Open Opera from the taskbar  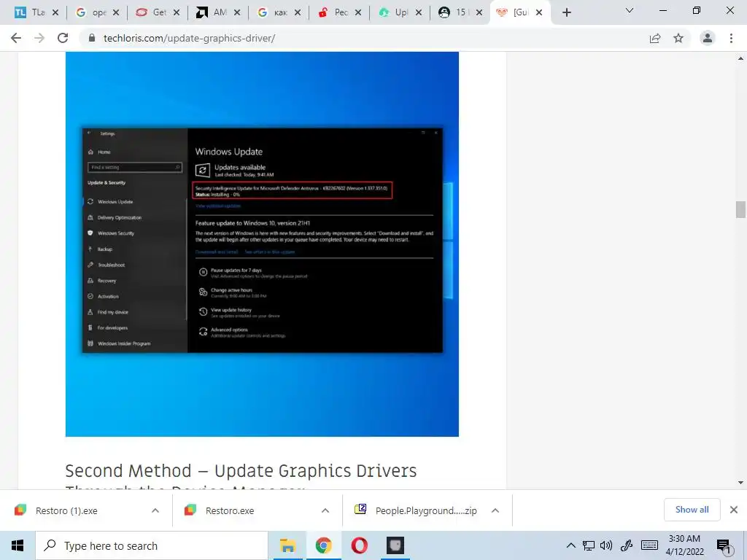click(359, 545)
